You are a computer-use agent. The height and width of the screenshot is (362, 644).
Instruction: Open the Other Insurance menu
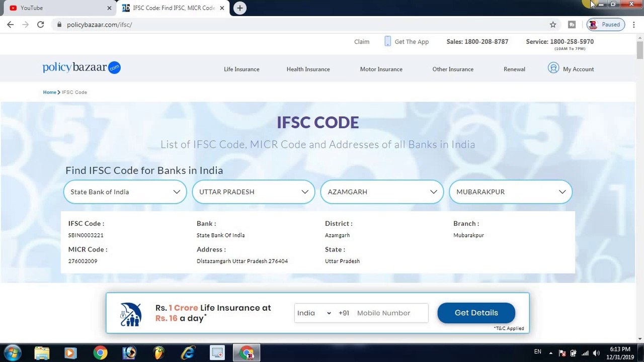point(453,69)
